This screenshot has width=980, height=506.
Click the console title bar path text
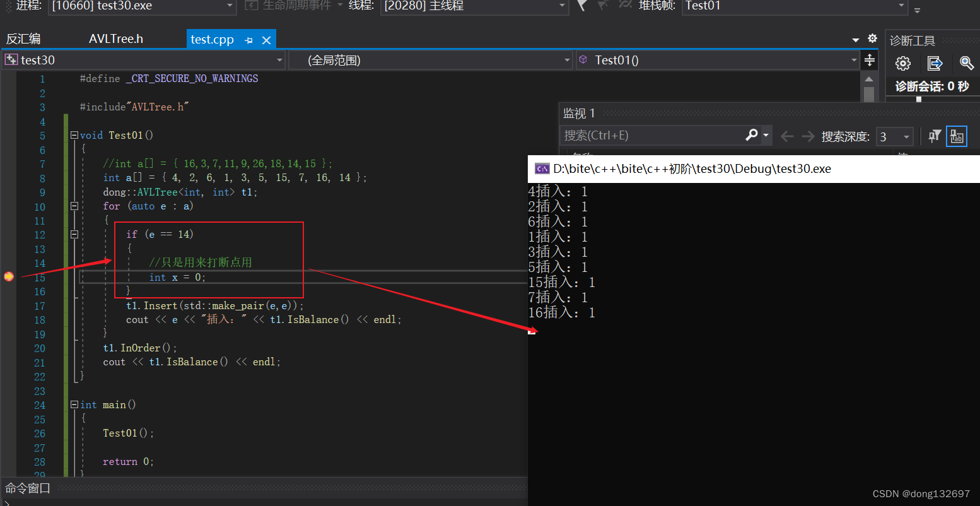coord(692,169)
